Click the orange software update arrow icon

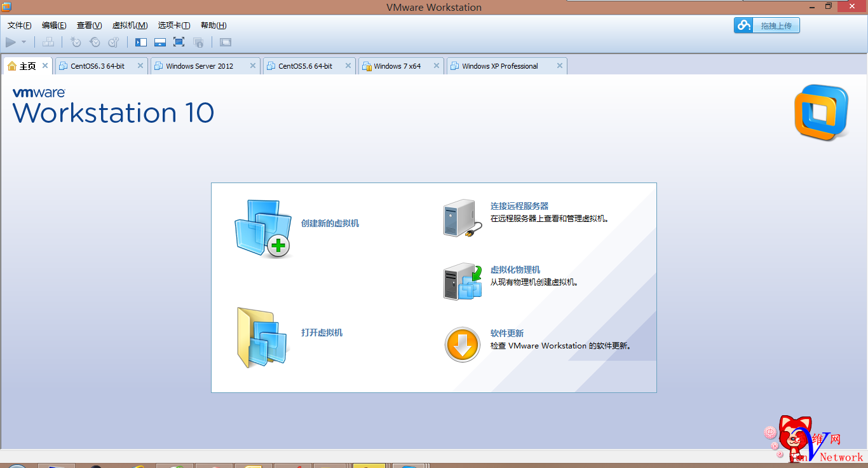coord(463,345)
